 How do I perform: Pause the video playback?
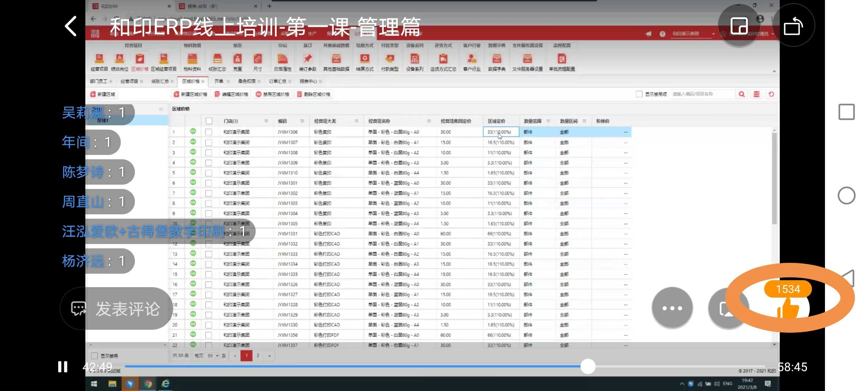(x=63, y=367)
